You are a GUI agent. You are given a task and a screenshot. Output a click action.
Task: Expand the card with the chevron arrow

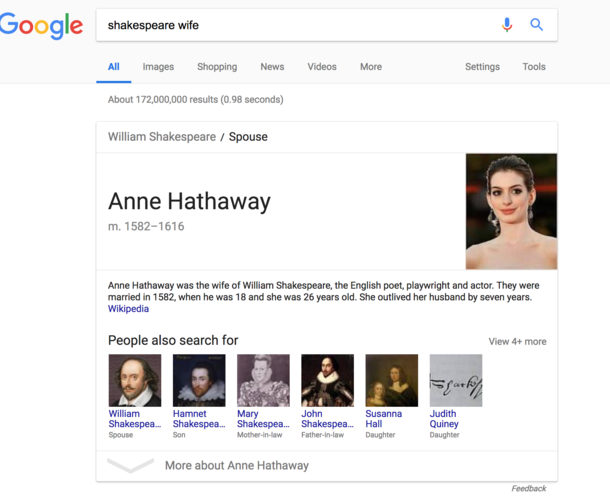click(130, 465)
